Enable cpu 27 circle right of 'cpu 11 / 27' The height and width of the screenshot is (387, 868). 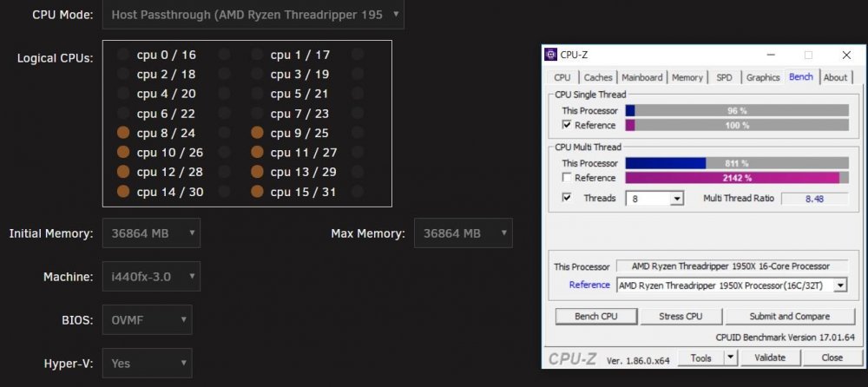coord(358,152)
